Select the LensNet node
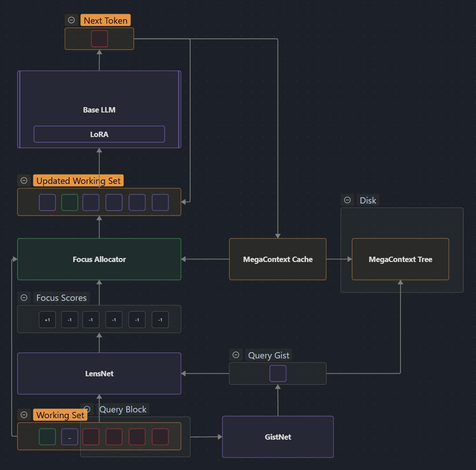The width and height of the screenshot is (476, 470). click(x=99, y=374)
